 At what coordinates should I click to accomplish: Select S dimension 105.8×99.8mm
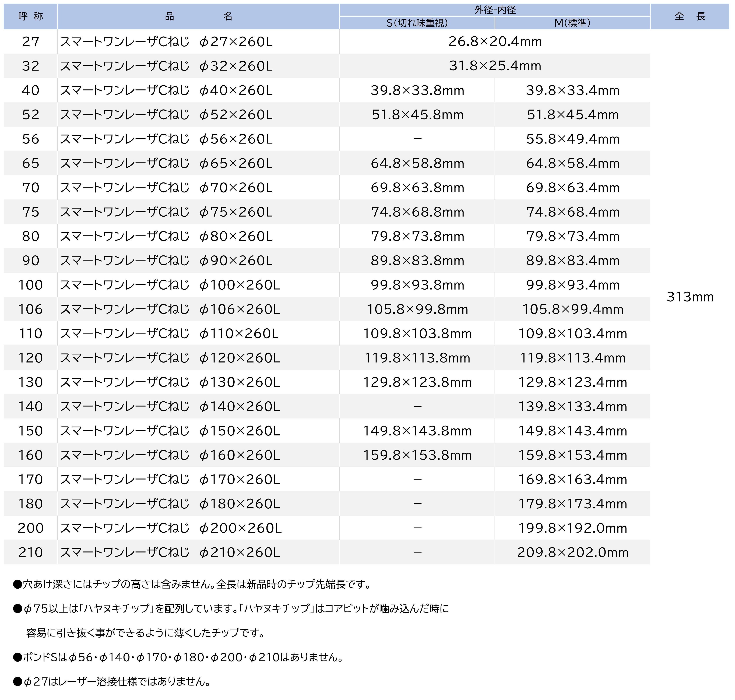pos(417,309)
